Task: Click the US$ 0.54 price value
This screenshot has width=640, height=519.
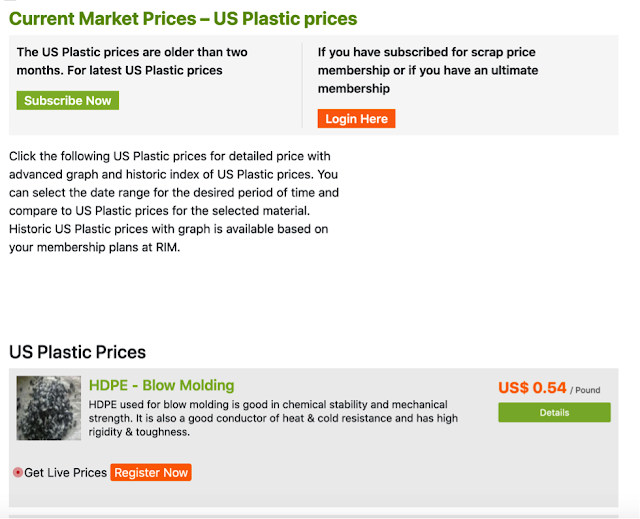Action: 532,388
